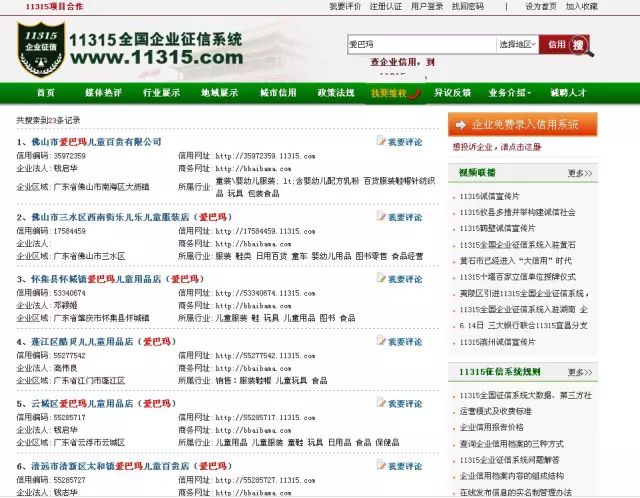Open the 诚聘人才 nav tab
Screen dimensions: 640x498
(x=568, y=93)
